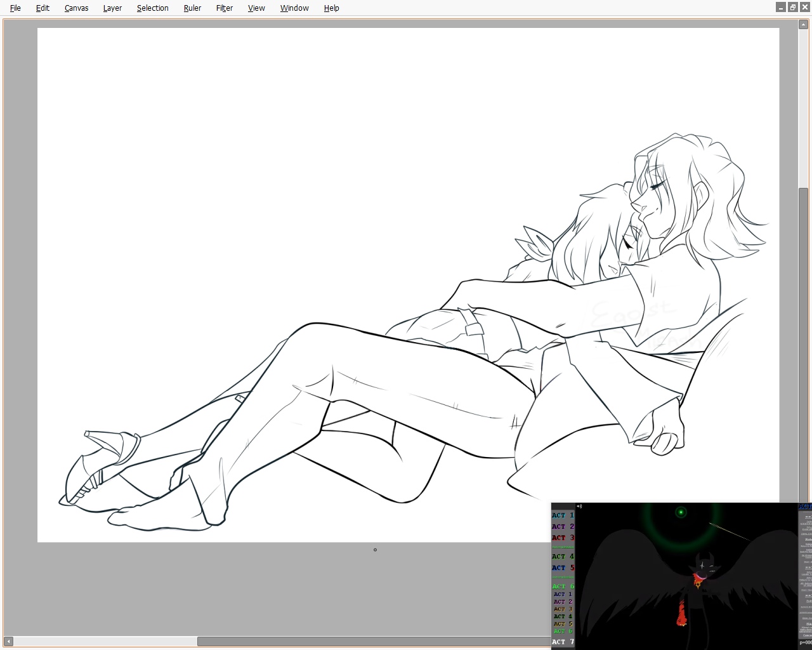The width and height of the screenshot is (812, 650).
Task: Open the white ACT 7 link
Action: click(x=562, y=642)
